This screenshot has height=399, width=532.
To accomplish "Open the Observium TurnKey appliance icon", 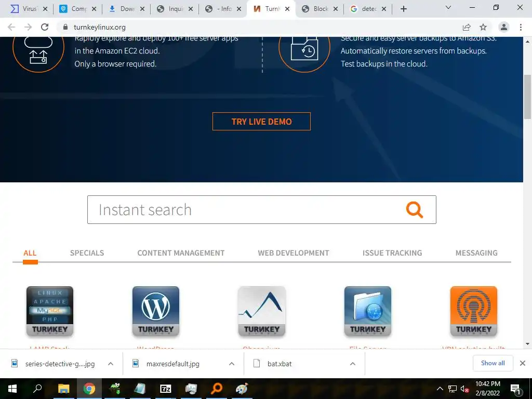I will [262, 311].
